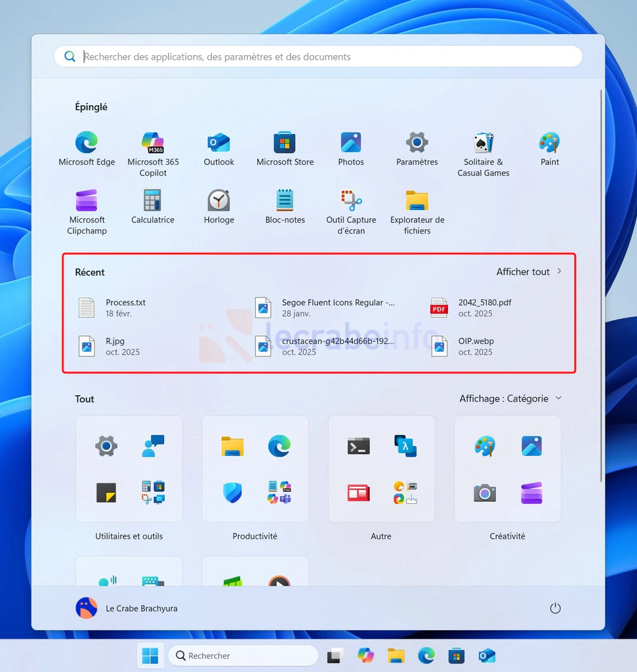Open File Explorer icon in Productivité group
Screen dimensions: 637x672
[233, 446]
